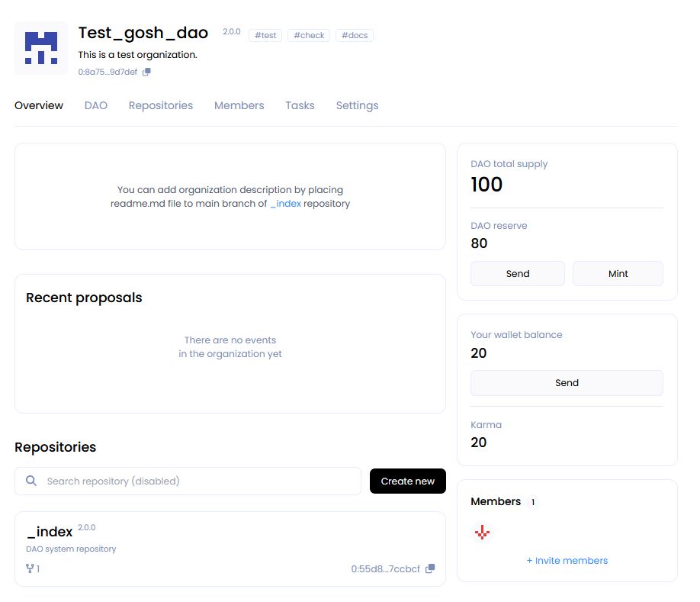Select the #docs tag
Screen dimensions: 700x602
click(x=355, y=35)
